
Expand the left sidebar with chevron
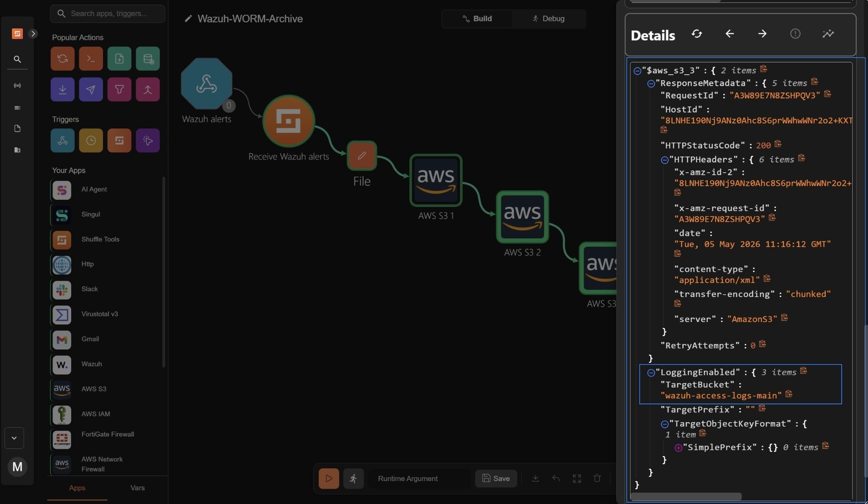point(33,34)
